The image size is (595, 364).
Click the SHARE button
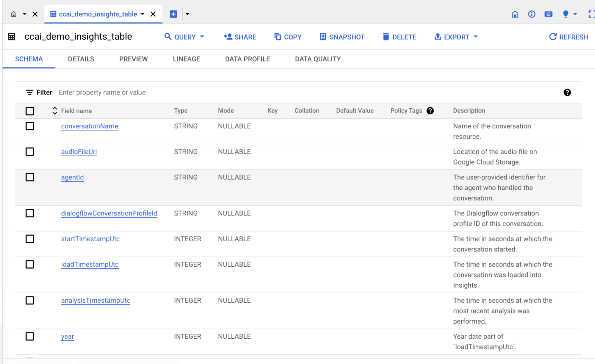[x=240, y=37]
